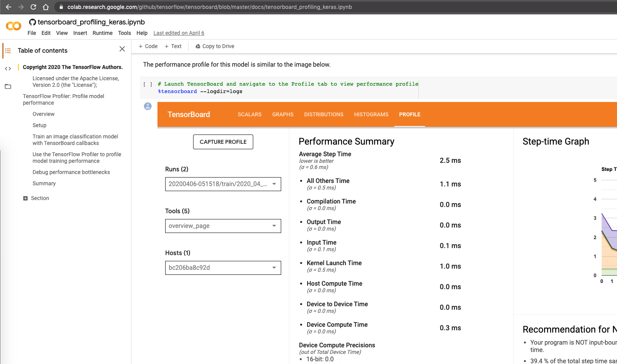Click the TensorBoard title in orange header

(189, 114)
